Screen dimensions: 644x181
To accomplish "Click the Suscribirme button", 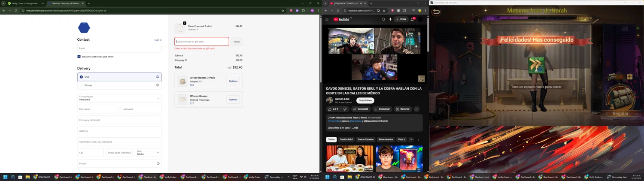I will click(365, 100).
